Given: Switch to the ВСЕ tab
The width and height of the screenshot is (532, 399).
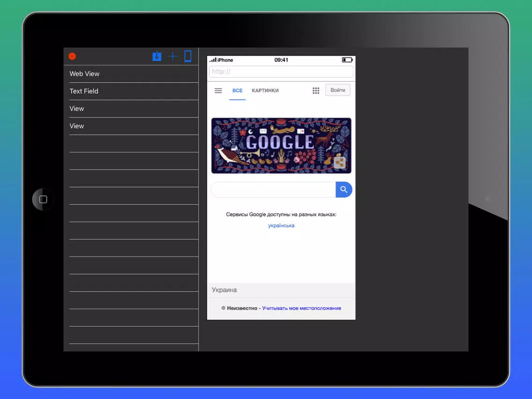Looking at the screenshot, I should click(x=237, y=90).
